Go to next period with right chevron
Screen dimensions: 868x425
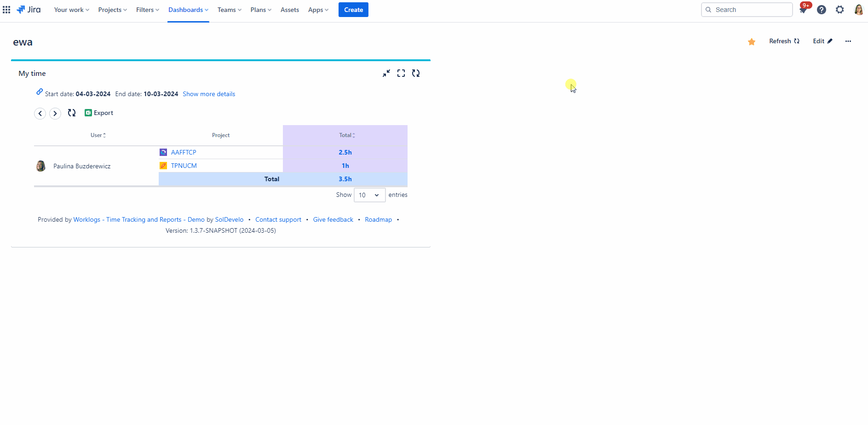55,113
